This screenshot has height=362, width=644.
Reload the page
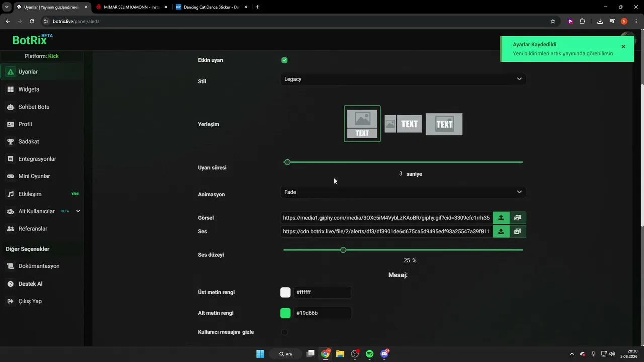pyautogui.click(x=32, y=21)
